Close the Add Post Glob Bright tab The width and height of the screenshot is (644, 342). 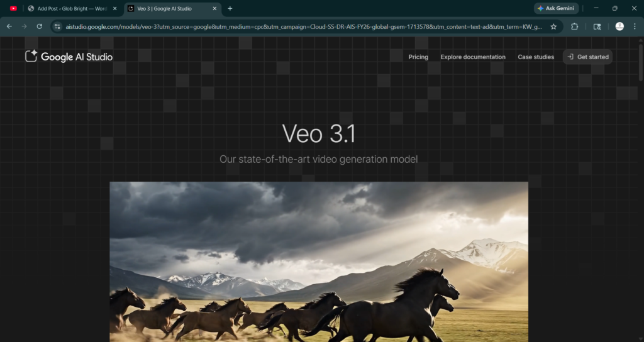point(114,8)
